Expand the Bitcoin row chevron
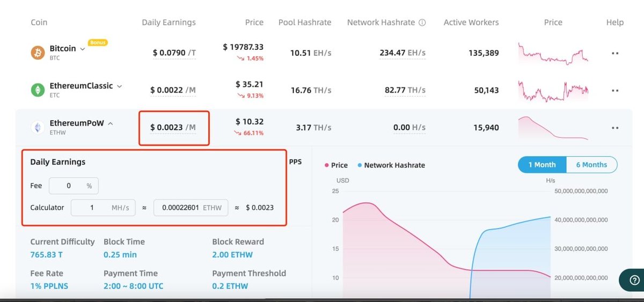Image resolution: width=644 pixels, height=302 pixels. [x=83, y=49]
